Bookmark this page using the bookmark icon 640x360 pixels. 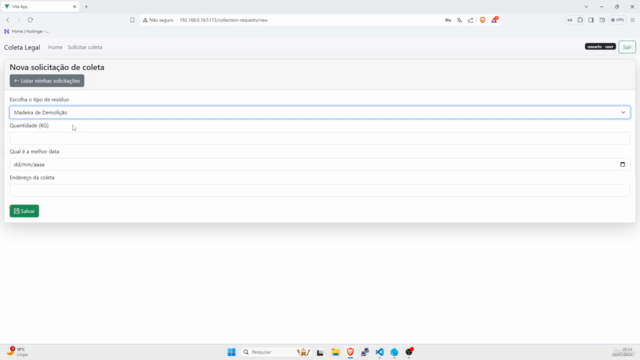click(132, 20)
